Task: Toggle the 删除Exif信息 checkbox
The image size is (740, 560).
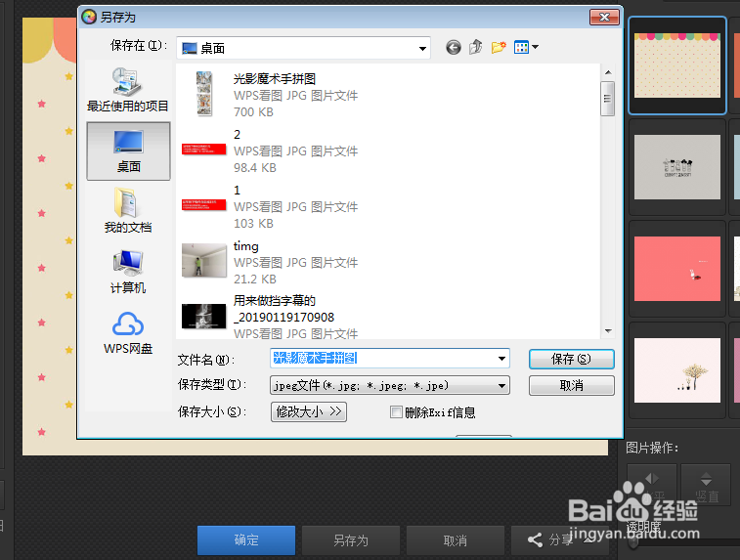Action: pos(396,412)
